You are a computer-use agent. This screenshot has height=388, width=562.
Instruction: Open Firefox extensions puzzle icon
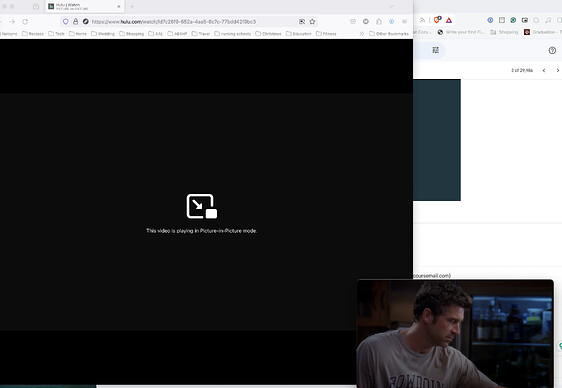coord(379,21)
